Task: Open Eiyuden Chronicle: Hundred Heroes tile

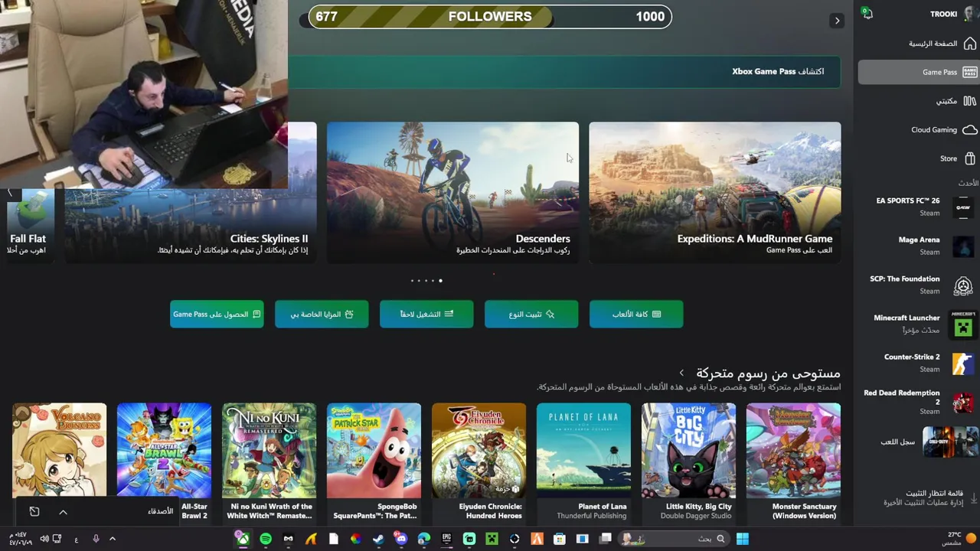Action: tap(479, 463)
